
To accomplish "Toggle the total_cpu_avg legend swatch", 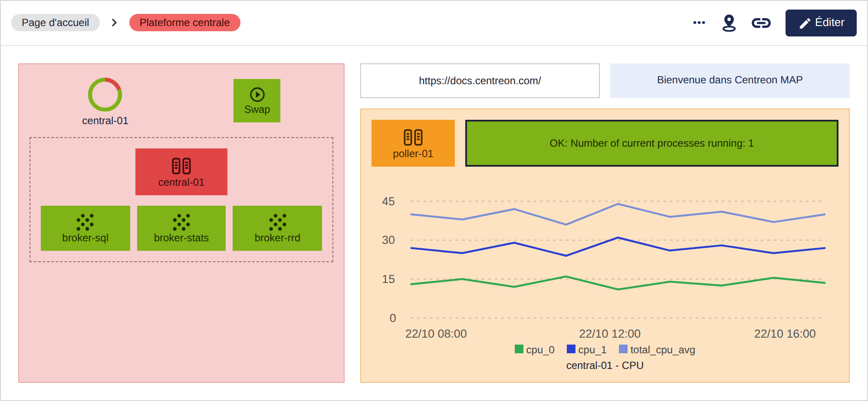I will click(x=623, y=349).
